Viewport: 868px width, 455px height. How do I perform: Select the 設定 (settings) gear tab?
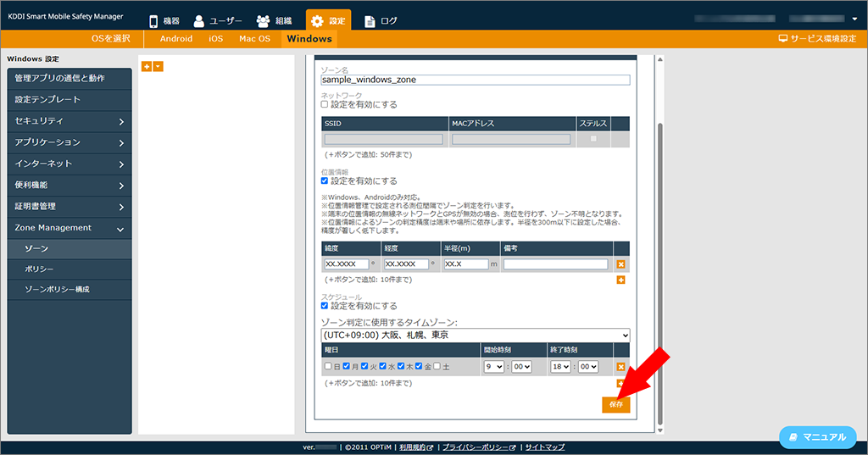[328, 21]
